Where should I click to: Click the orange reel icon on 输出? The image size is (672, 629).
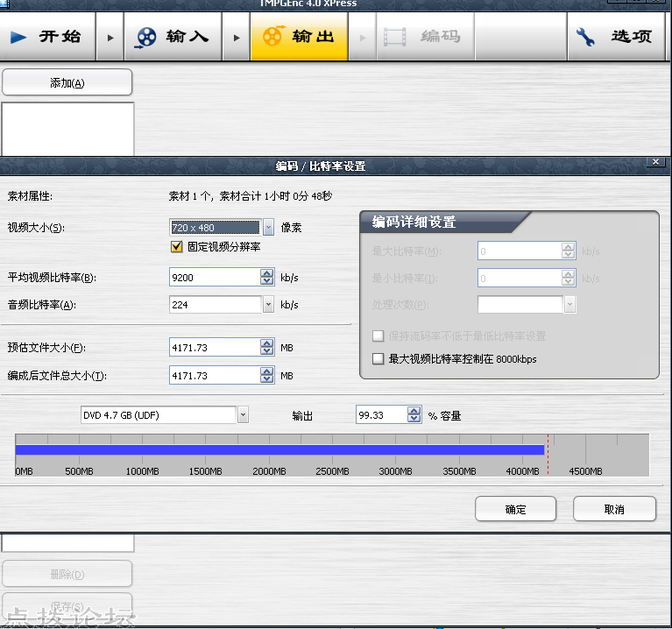coord(273,36)
